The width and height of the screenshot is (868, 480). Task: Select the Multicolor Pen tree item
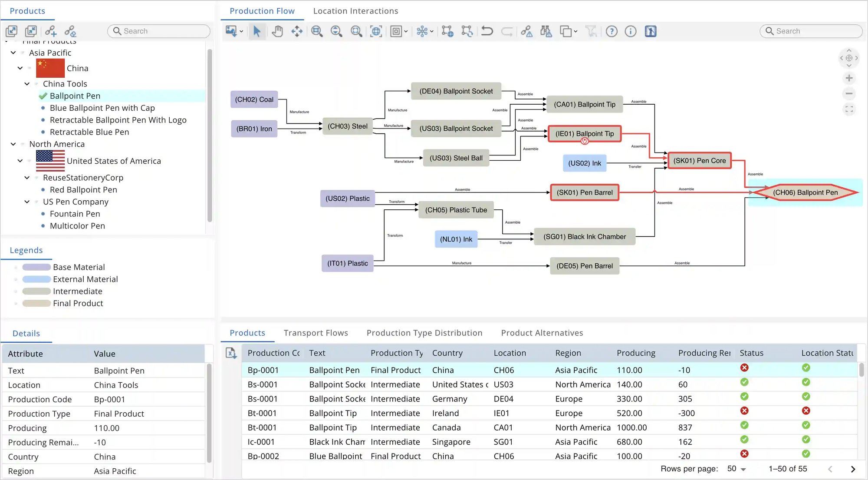click(x=77, y=226)
